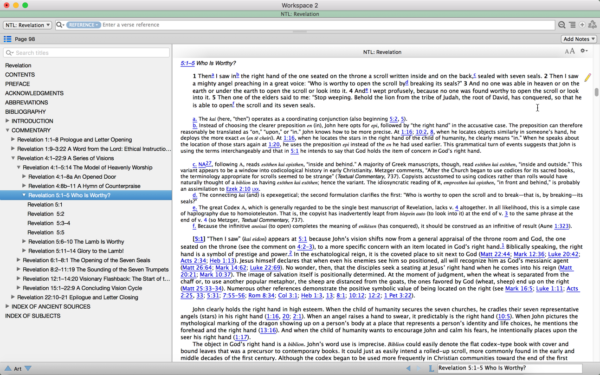Expand Revelation 22:10–21 Epilogue and Letter Closing

tap(13, 297)
